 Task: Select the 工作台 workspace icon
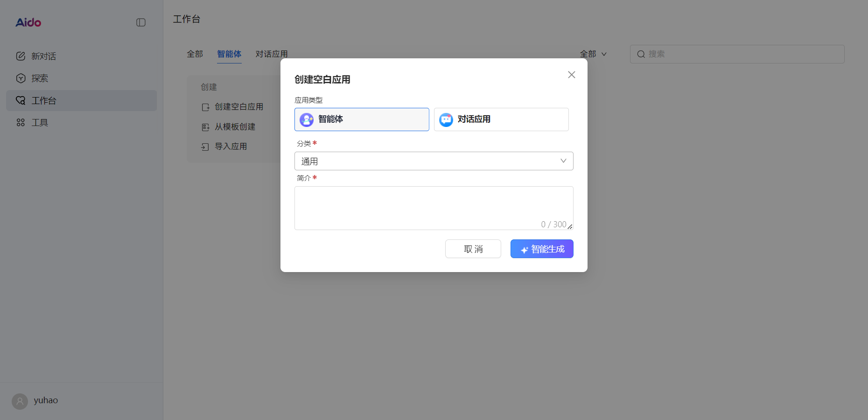coord(21,100)
